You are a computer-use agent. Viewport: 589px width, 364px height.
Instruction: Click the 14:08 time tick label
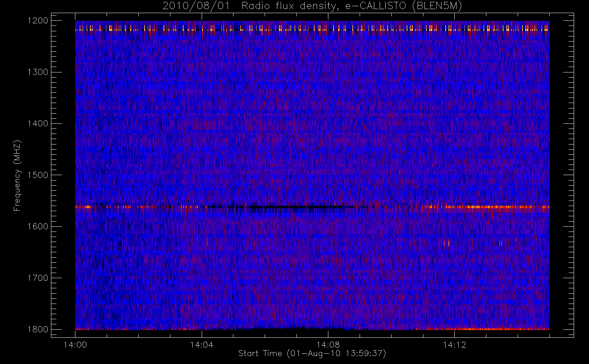pos(328,345)
